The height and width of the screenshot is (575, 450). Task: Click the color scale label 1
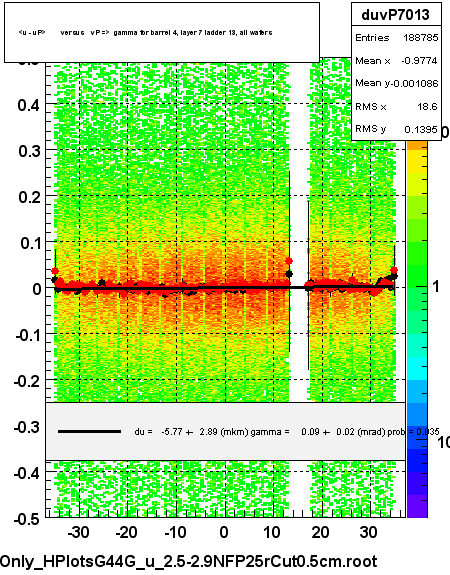tap(436, 286)
